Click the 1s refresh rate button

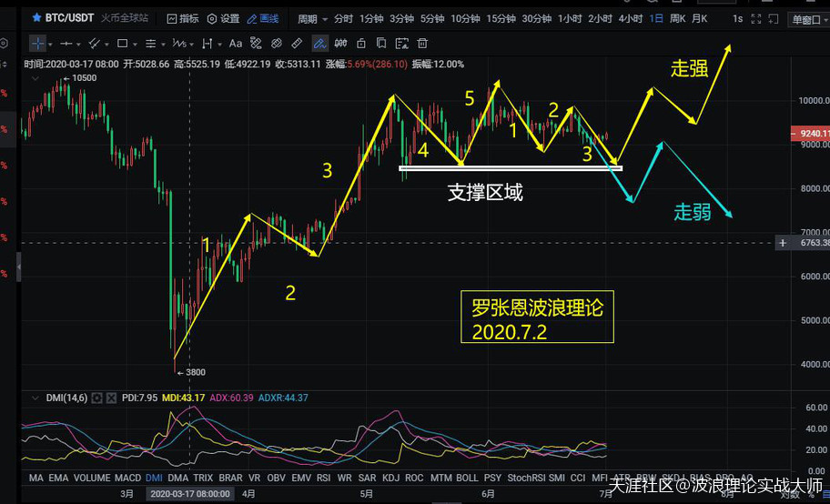737,19
